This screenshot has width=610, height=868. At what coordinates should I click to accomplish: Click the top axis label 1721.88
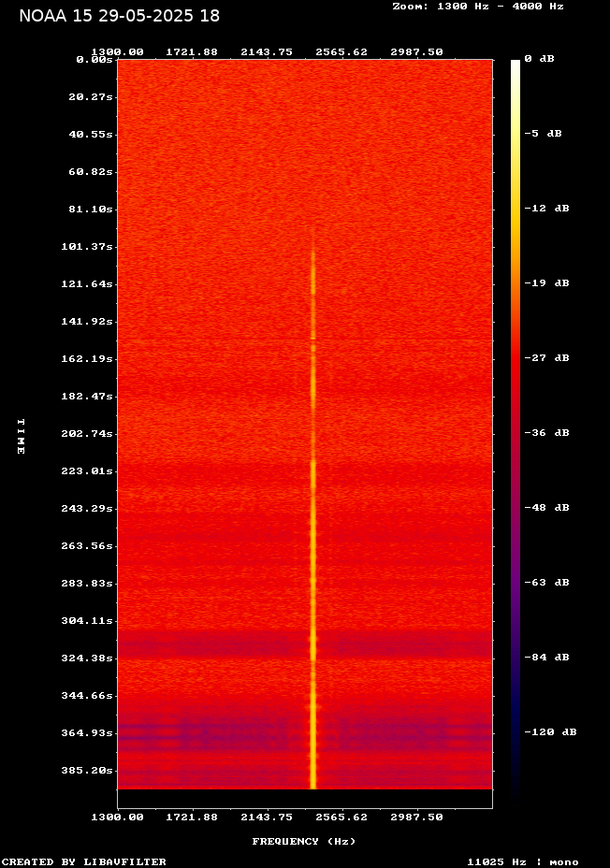click(192, 52)
